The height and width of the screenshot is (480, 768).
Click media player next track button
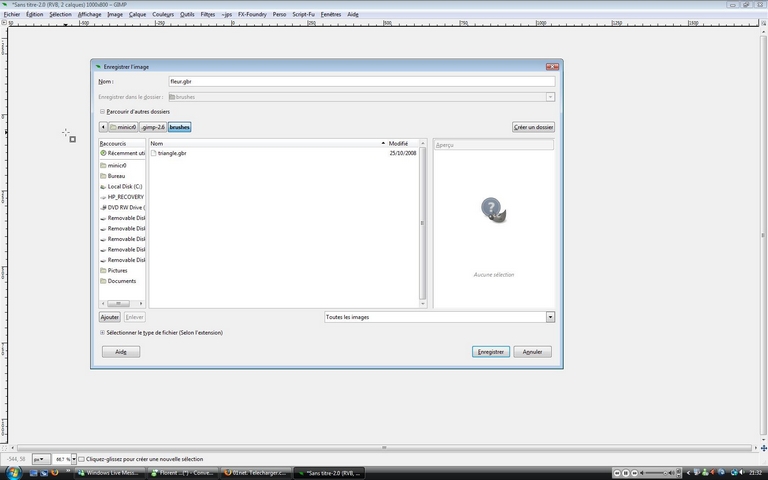click(x=634, y=473)
